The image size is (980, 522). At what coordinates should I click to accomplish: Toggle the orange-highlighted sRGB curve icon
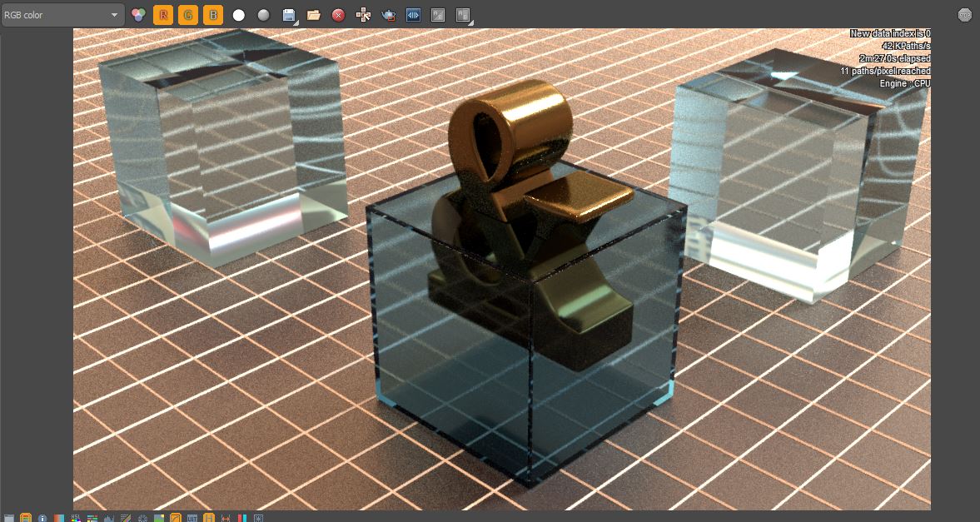(x=176, y=518)
